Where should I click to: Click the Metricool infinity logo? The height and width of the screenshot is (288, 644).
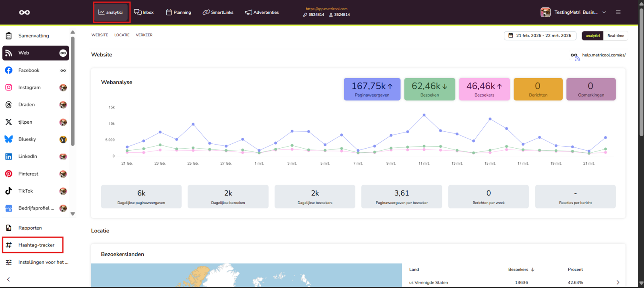(x=25, y=12)
